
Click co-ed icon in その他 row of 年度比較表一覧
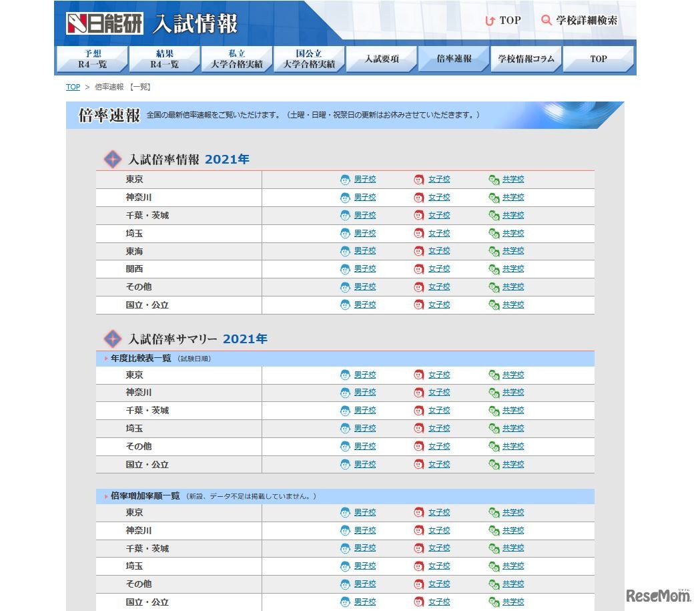point(494,446)
